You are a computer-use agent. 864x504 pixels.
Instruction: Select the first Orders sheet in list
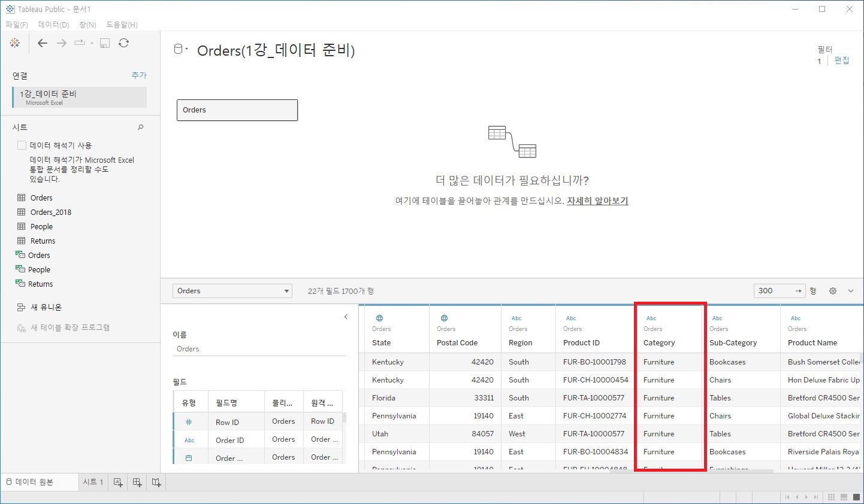pyautogui.click(x=41, y=198)
